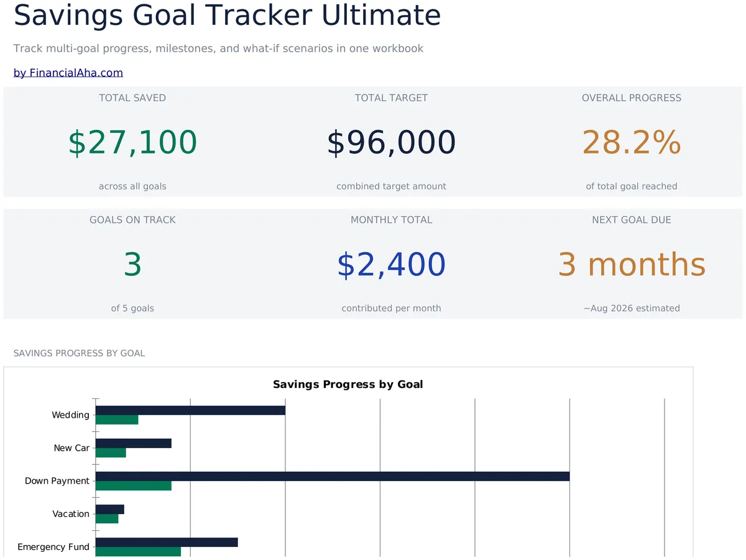Screen dimensions: 746x560
Task: Click the '~Aug 2026 estimated' caption
Action: [x=632, y=308]
